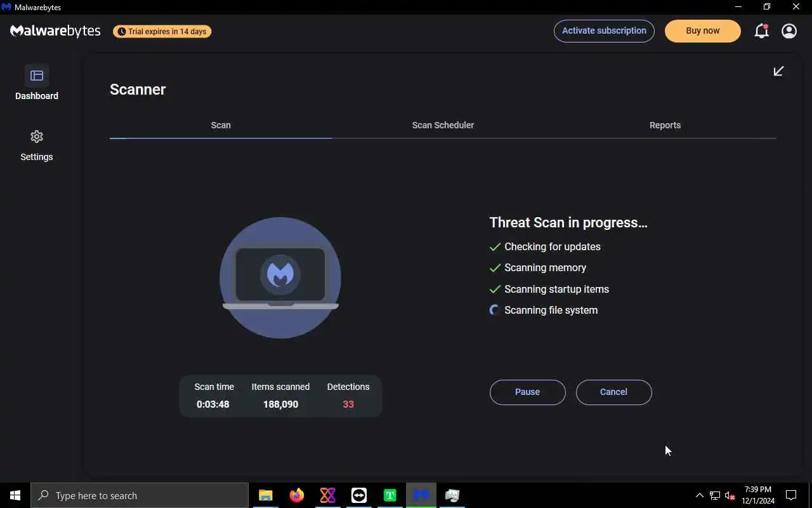Open the last taskbar application icon

(x=452, y=495)
